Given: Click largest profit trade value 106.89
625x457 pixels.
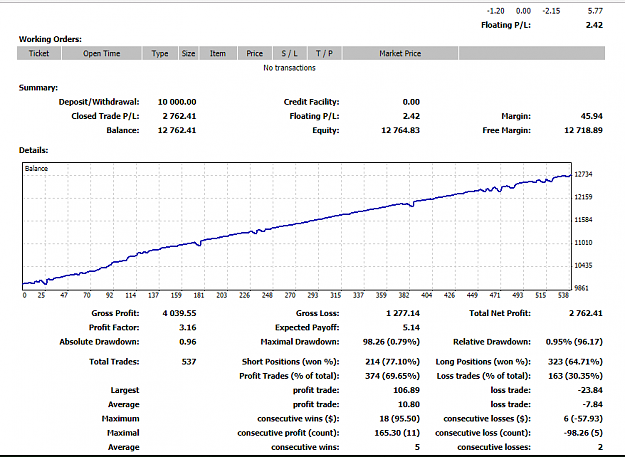Looking at the screenshot, I should (x=407, y=390).
